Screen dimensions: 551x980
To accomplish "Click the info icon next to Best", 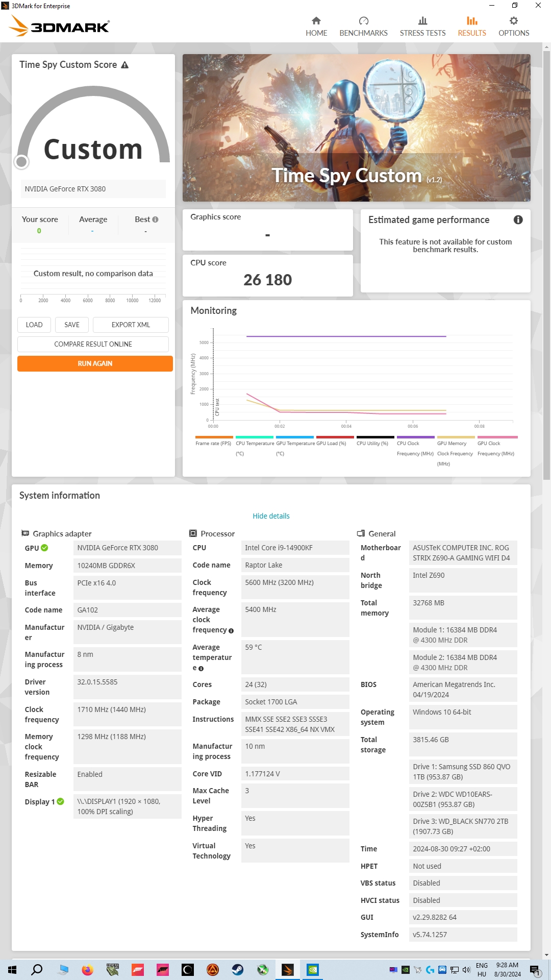I will [x=155, y=219].
